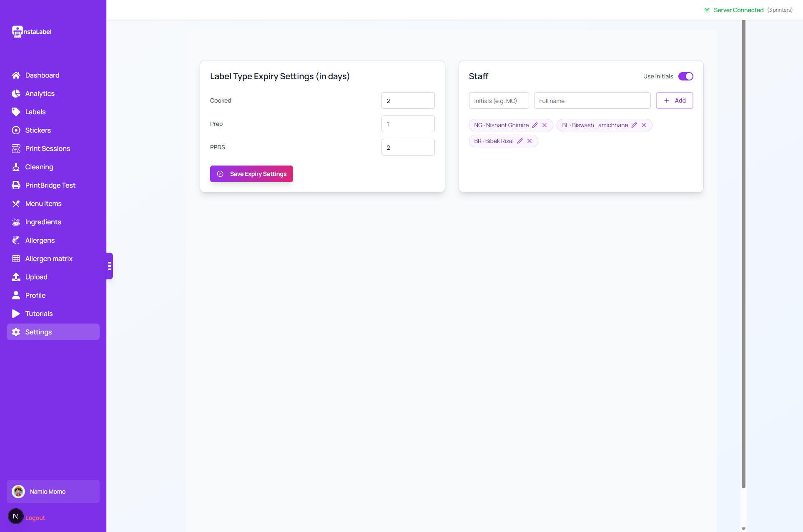Edit staff member Nishant Ghimire pencil icon
The height and width of the screenshot is (532, 803).
tap(535, 125)
